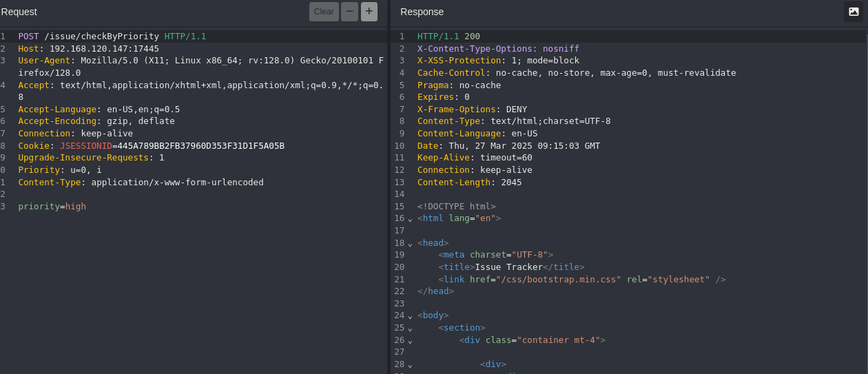Collapse the body tag on line 24
The height and width of the screenshot is (374, 868).
pyautogui.click(x=410, y=316)
